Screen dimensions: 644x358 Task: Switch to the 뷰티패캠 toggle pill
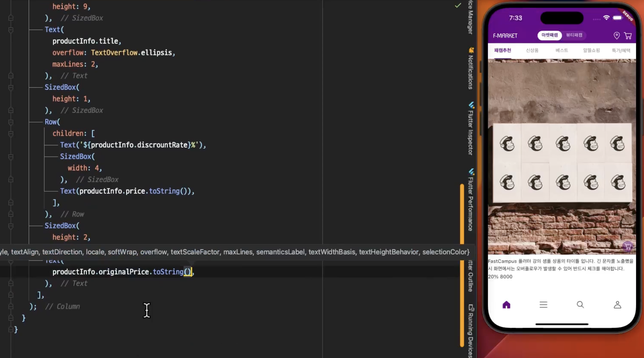[574, 35]
